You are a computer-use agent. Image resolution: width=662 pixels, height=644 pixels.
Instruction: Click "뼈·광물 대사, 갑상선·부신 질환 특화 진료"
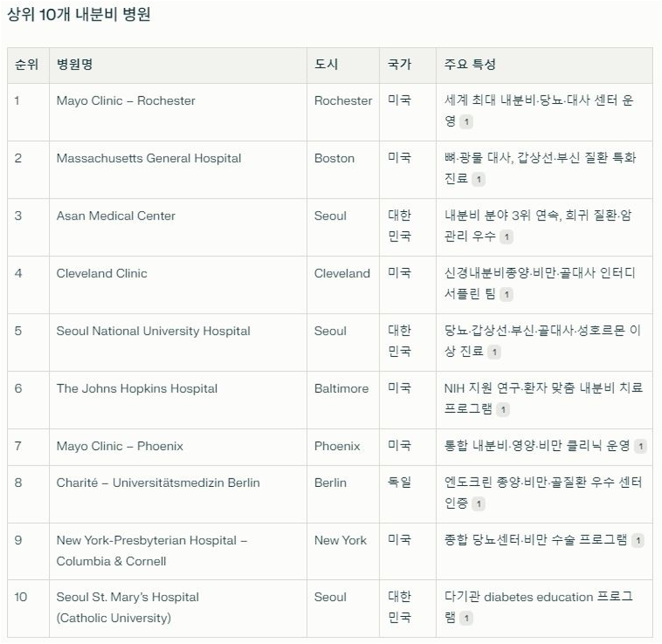click(x=540, y=168)
